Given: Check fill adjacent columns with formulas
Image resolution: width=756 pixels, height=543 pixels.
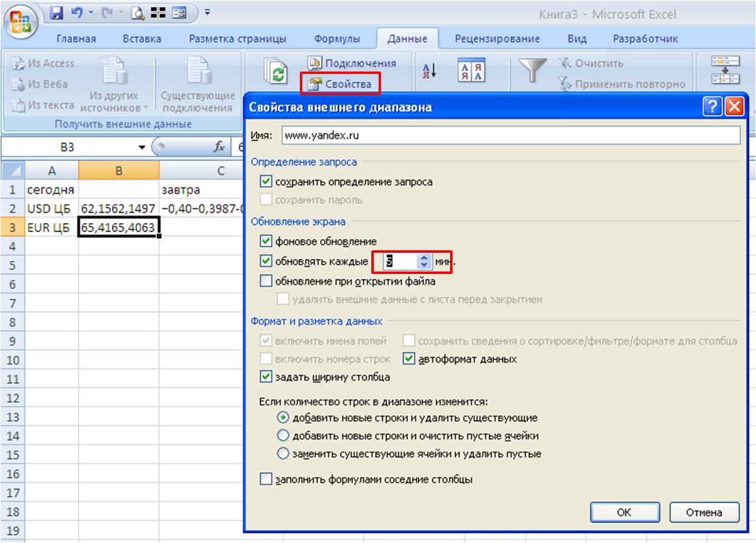Looking at the screenshot, I should coord(266,479).
